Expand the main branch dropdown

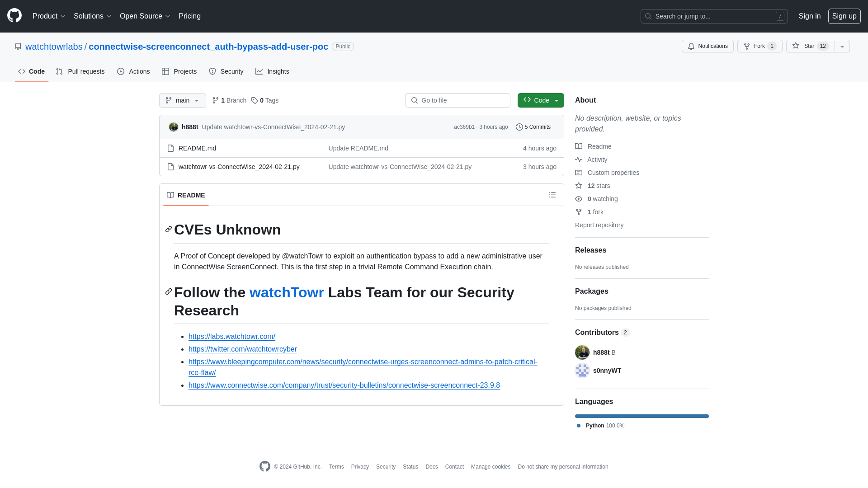point(182,100)
